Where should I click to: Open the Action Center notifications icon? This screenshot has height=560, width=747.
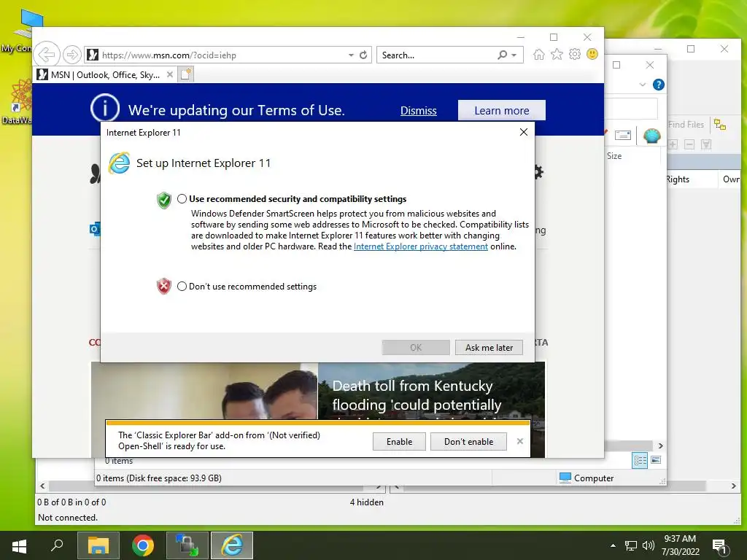tap(720, 546)
